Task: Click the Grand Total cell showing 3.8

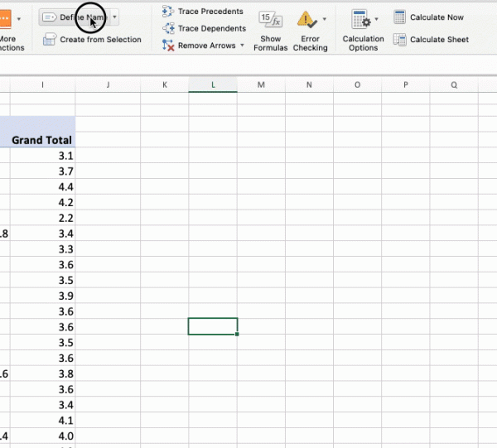Action: [42, 373]
